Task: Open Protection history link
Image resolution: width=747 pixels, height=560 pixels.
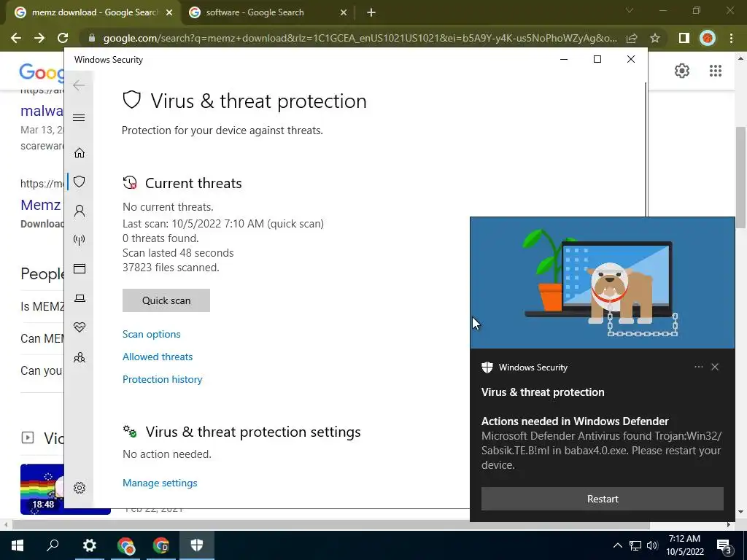Action: coord(163,379)
